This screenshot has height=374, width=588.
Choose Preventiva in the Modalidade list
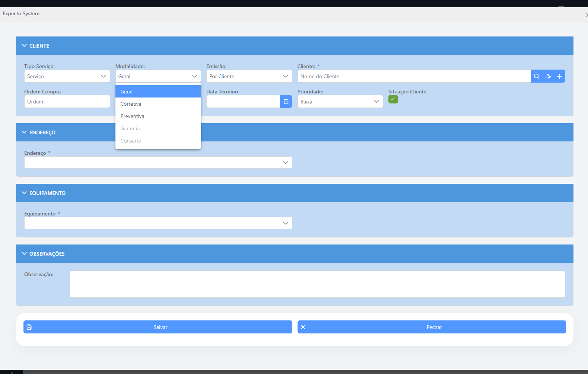(133, 116)
